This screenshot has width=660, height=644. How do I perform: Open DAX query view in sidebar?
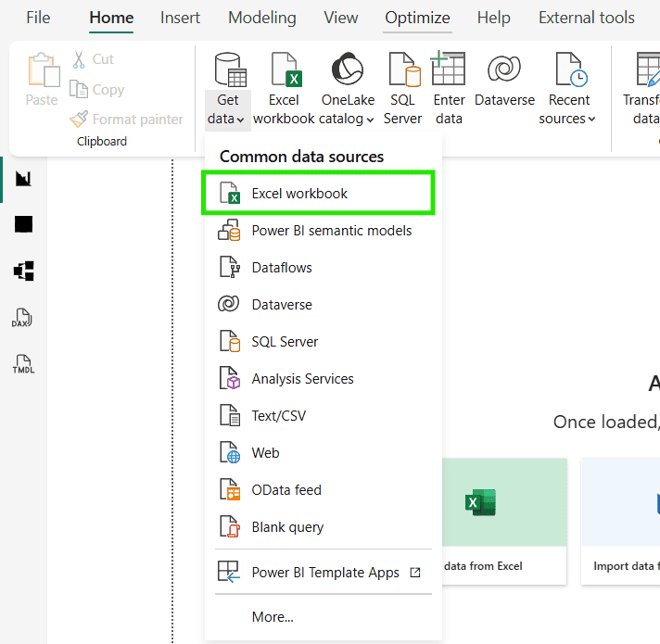22,318
